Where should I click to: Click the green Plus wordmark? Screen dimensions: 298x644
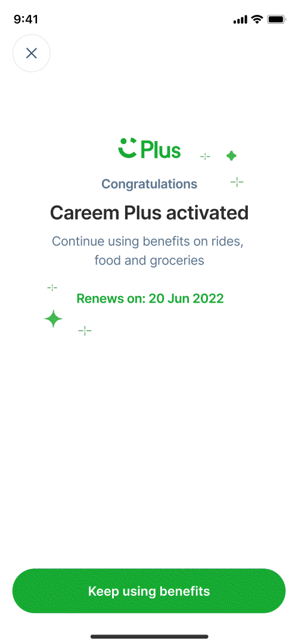[x=161, y=150]
